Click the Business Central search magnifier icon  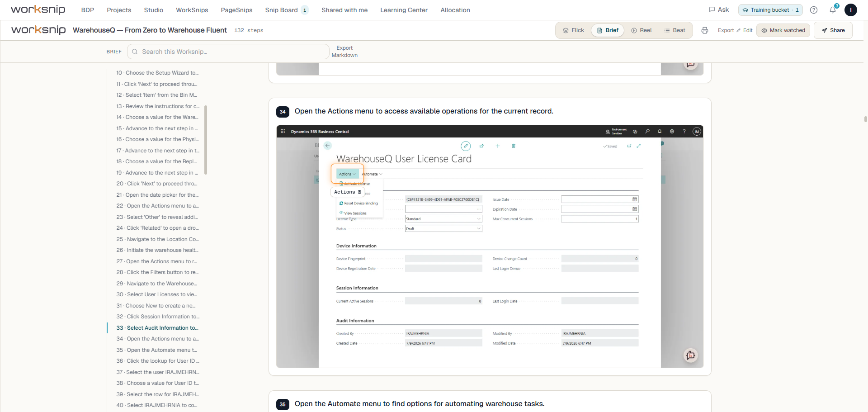click(x=647, y=132)
